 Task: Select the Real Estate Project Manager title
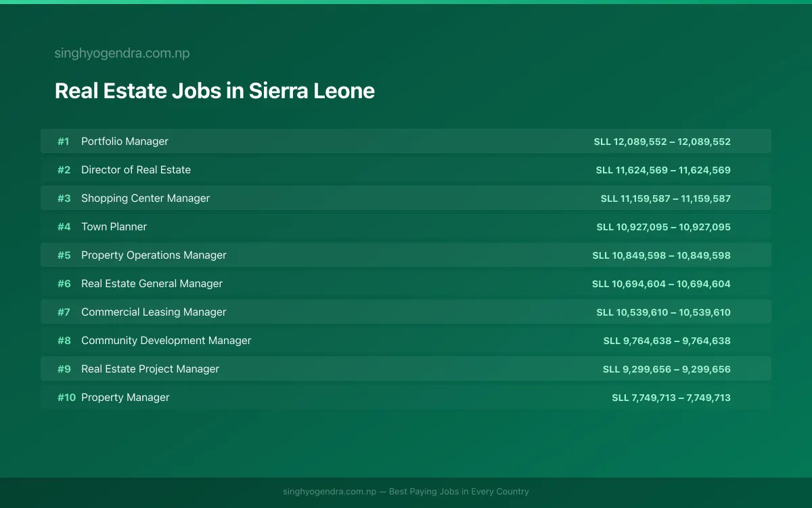coord(150,369)
